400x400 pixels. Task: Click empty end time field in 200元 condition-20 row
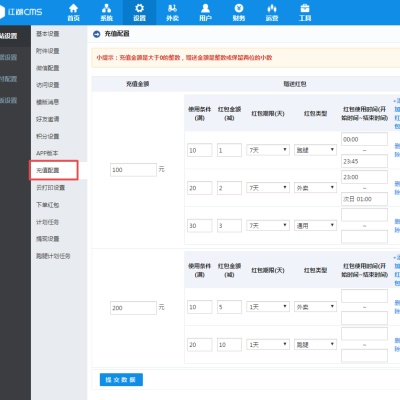click(x=364, y=356)
